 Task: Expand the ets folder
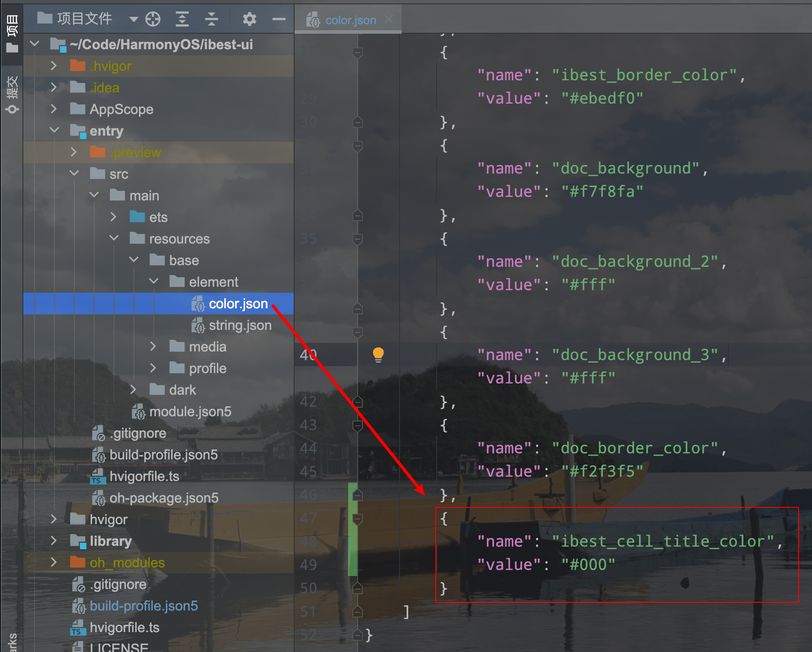pyautogui.click(x=113, y=217)
